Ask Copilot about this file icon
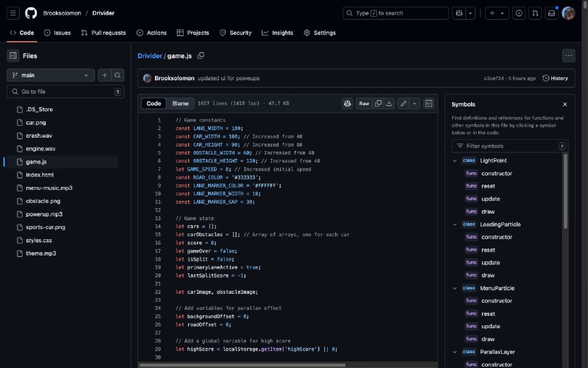This screenshot has width=588, height=368. pyautogui.click(x=347, y=103)
